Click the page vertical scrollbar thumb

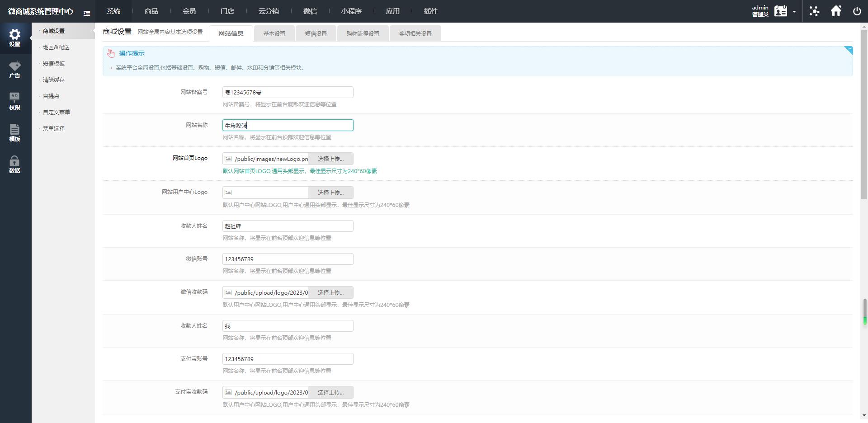tap(864, 115)
